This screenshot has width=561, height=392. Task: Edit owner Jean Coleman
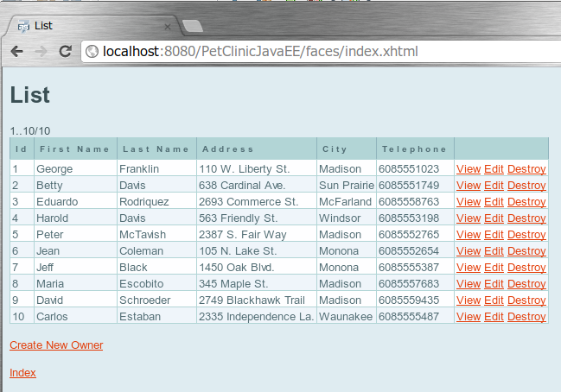pos(494,251)
